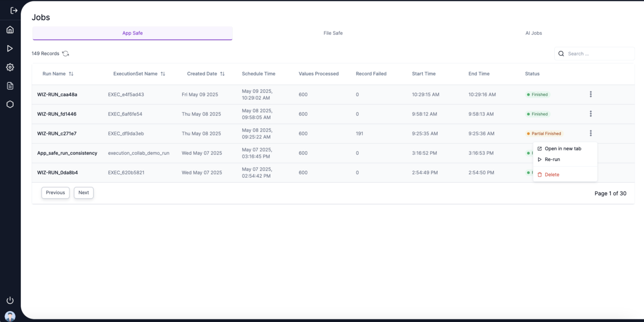The image size is (644, 322).
Task: Open the settings gear in sidebar
Action: pyautogui.click(x=10, y=67)
